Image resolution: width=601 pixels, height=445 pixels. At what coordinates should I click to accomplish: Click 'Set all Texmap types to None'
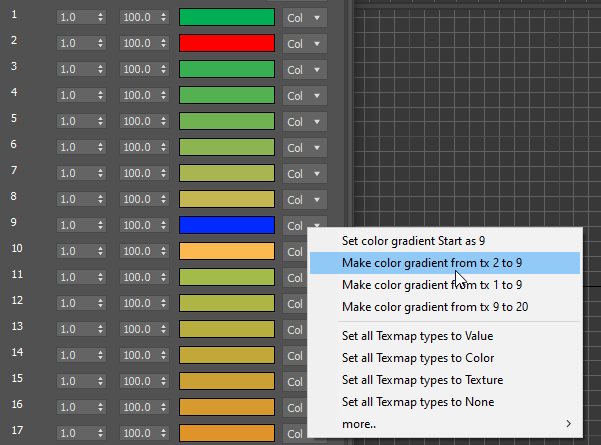(x=417, y=402)
